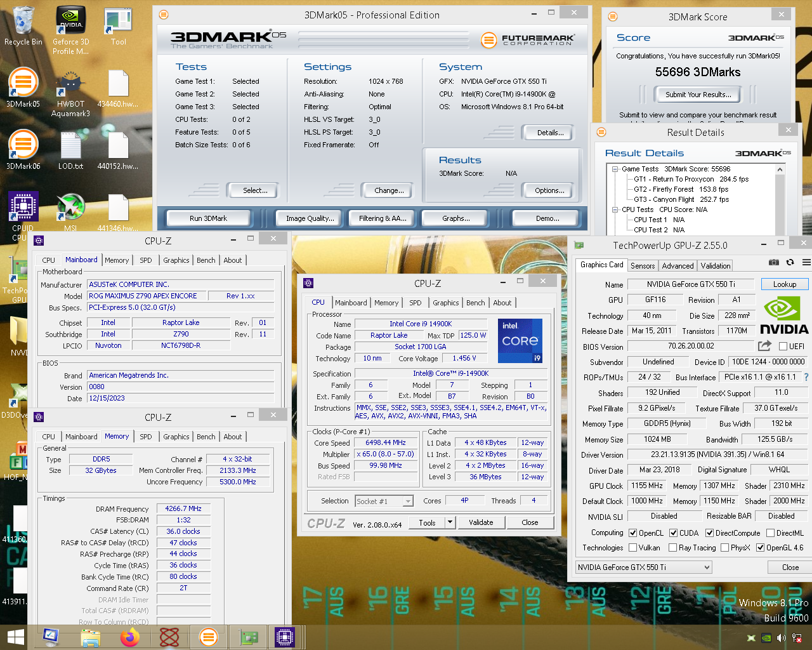Click the NVIDIA logo in GPU-Z
This screenshot has width=812, height=650.
point(784,315)
